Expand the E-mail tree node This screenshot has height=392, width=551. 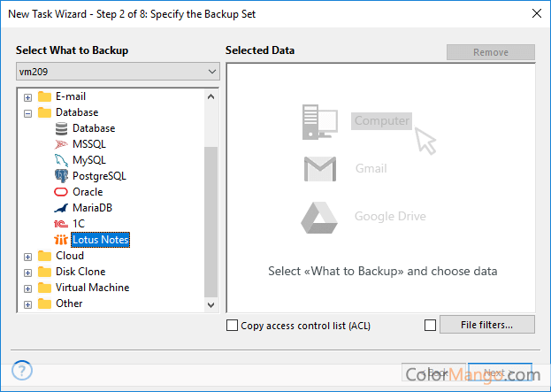pyautogui.click(x=28, y=96)
